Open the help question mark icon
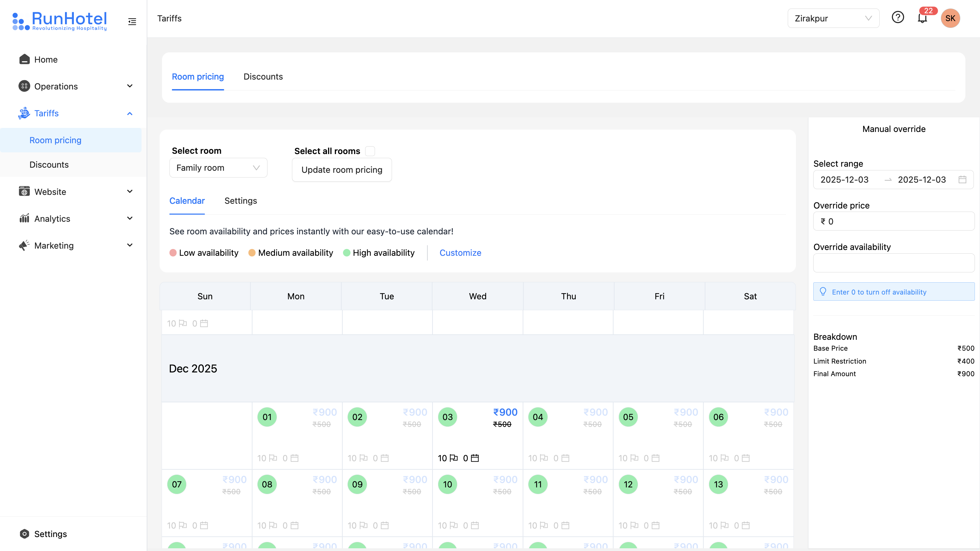980x551 pixels. (x=898, y=17)
